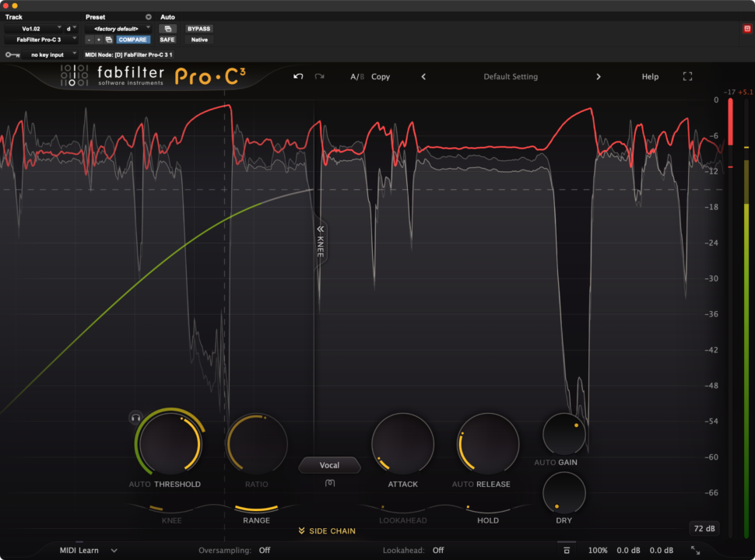Toggle the BYPASS button
This screenshot has height=560, width=755.
click(x=198, y=29)
